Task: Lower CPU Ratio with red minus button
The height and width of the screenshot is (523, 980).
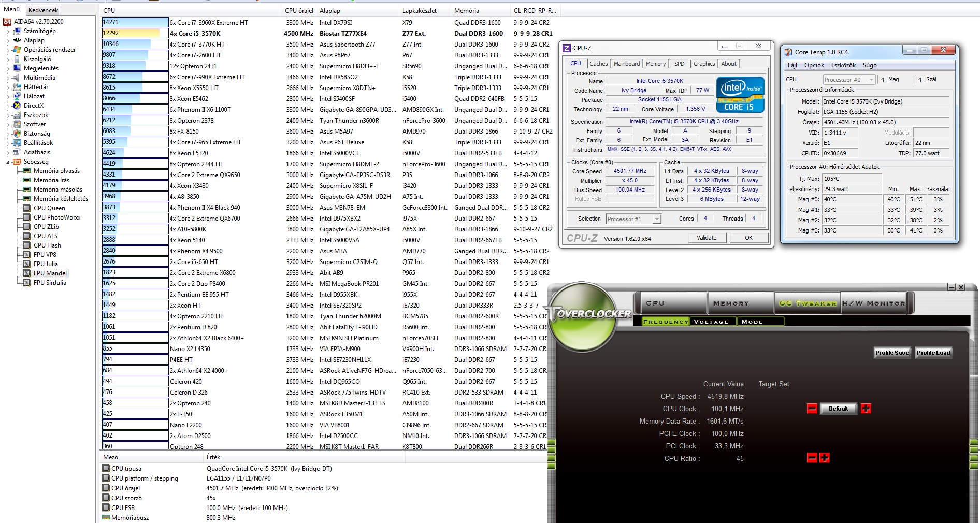Action: (812, 458)
